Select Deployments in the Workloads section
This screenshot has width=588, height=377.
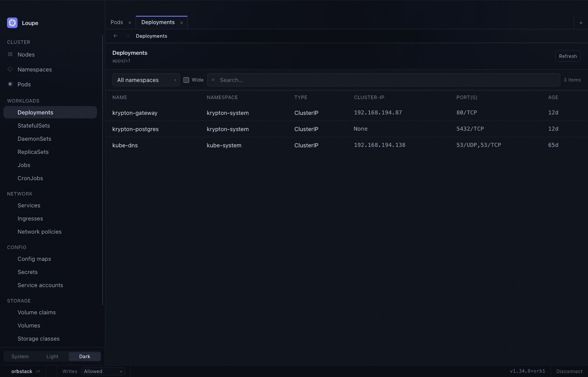50,112
